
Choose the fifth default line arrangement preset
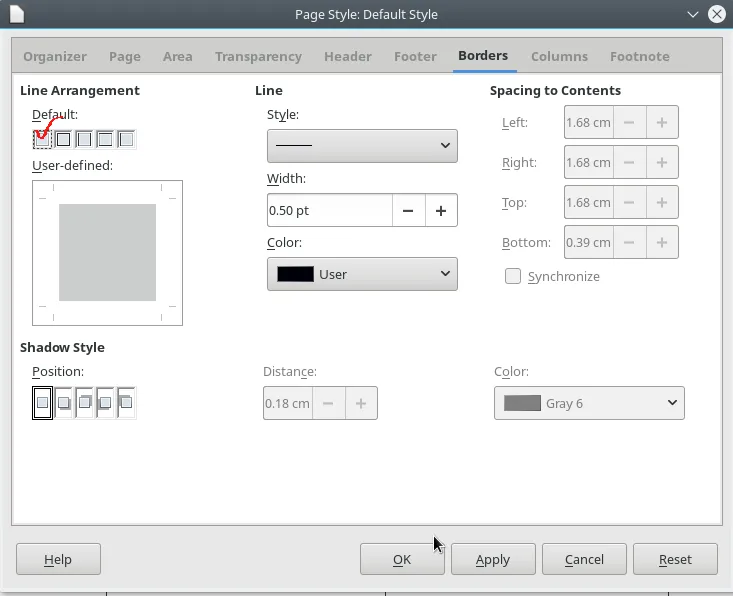(126, 139)
